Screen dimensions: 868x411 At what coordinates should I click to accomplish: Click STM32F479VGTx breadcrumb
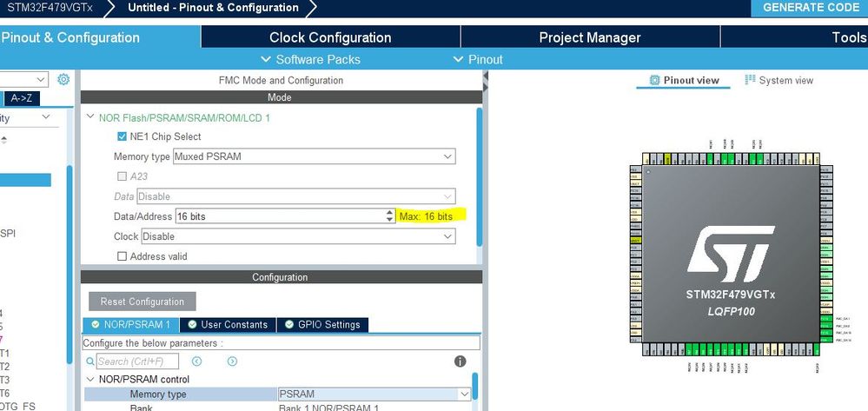tap(50, 8)
